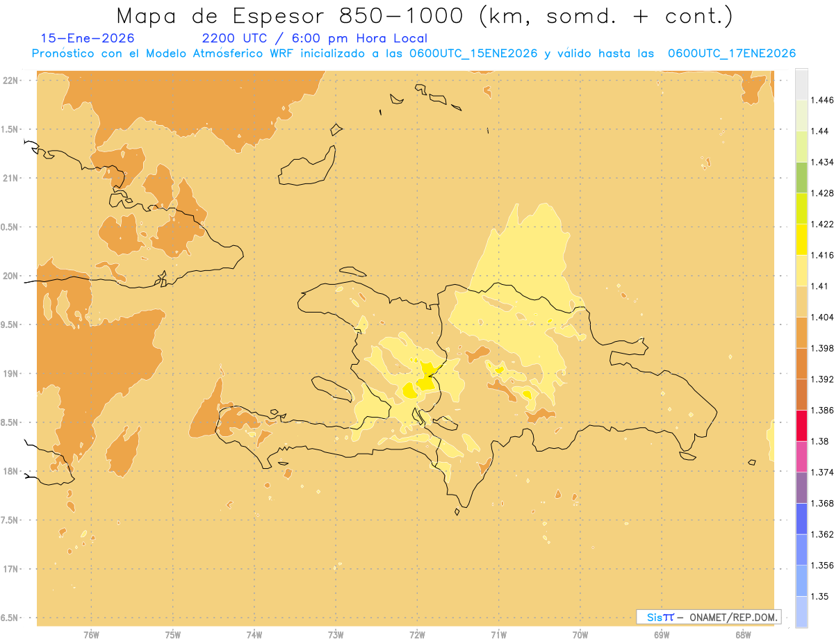This screenshot has height=644, width=834.
Task: Click the longitude axis label '69W'
Action: tap(662, 635)
